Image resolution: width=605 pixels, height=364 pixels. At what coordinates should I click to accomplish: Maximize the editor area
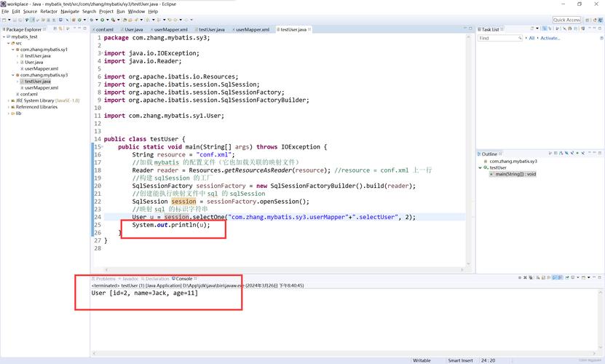coord(470,29)
